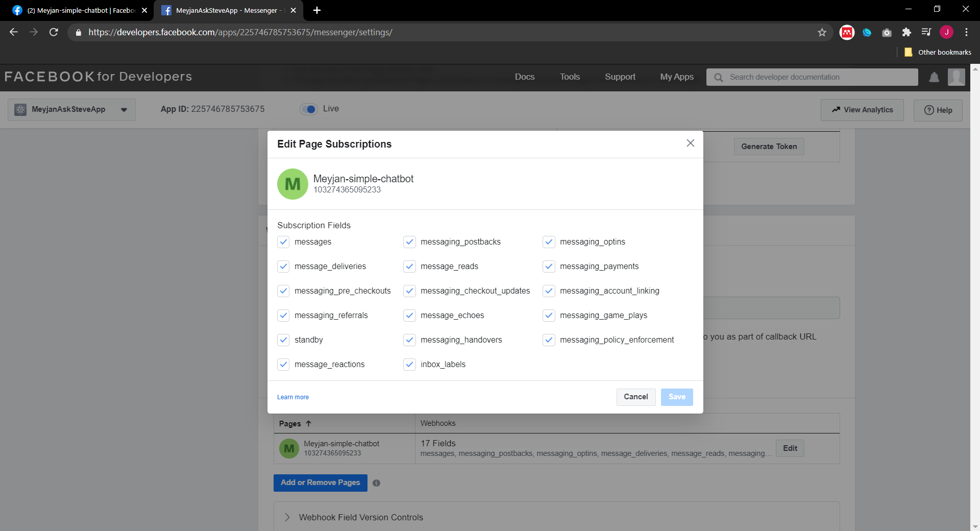Click Cancel in subscriptions dialog
This screenshot has width=980, height=531.
tap(636, 397)
